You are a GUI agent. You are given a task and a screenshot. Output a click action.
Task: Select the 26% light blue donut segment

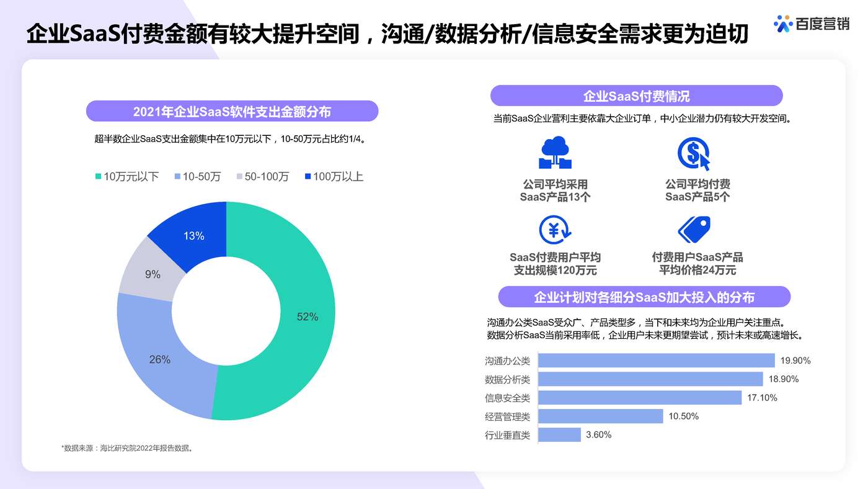pyautogui.click(x=159, y=359)
